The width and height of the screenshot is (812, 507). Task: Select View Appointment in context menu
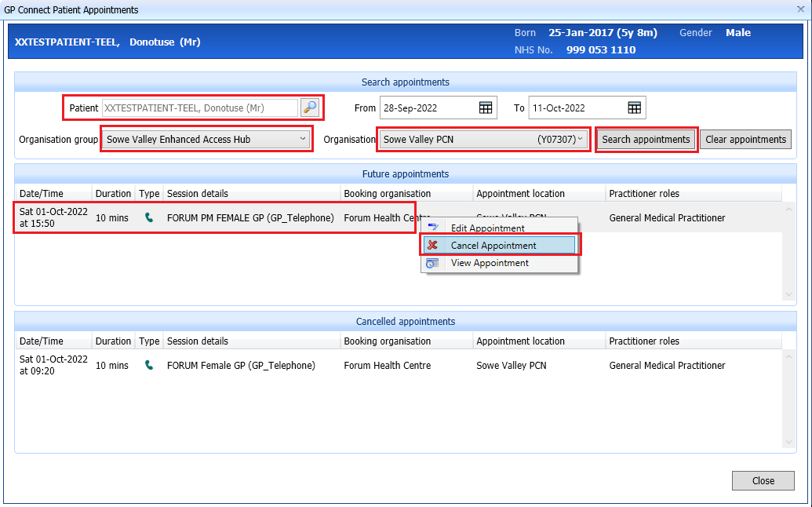[490, 263]
